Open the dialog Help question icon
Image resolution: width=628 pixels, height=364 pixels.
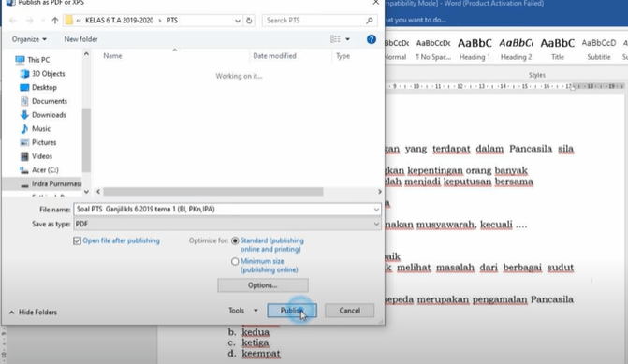tap(372, 39)
